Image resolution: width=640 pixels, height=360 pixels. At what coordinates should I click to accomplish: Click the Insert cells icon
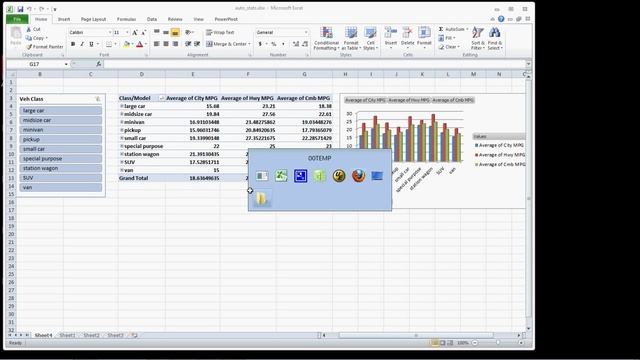pyautogui.click(x=391, y=33)
